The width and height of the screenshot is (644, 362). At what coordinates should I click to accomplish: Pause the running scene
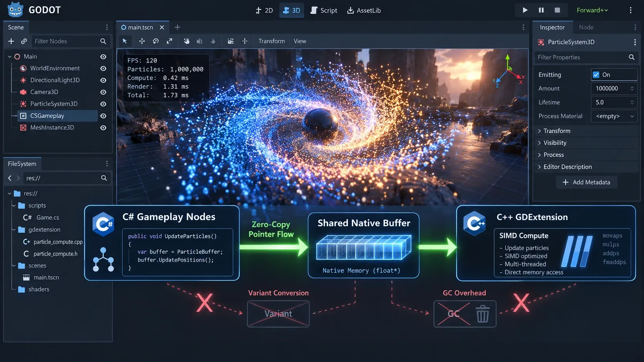[x=541, y=10]
